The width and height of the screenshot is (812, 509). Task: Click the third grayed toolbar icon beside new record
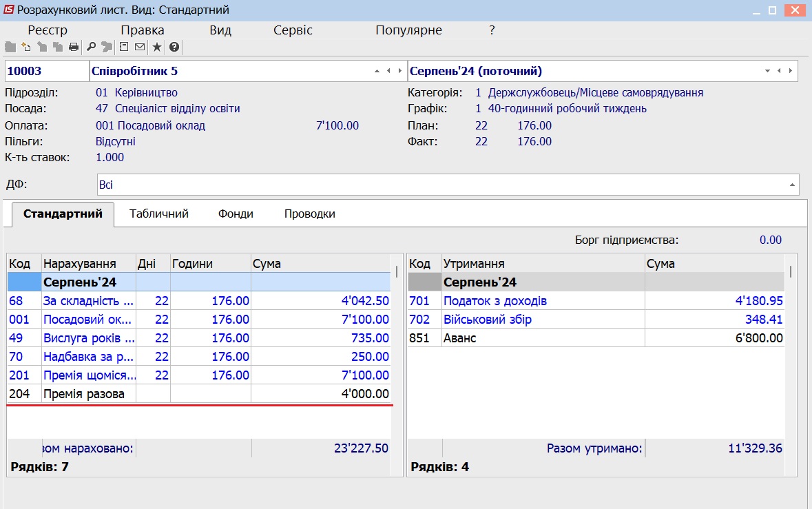pyautogui.click(x=42, y=47)
